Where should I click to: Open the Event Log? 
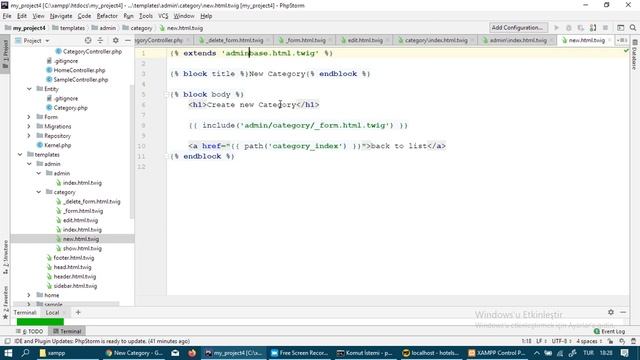pos(609,331)
